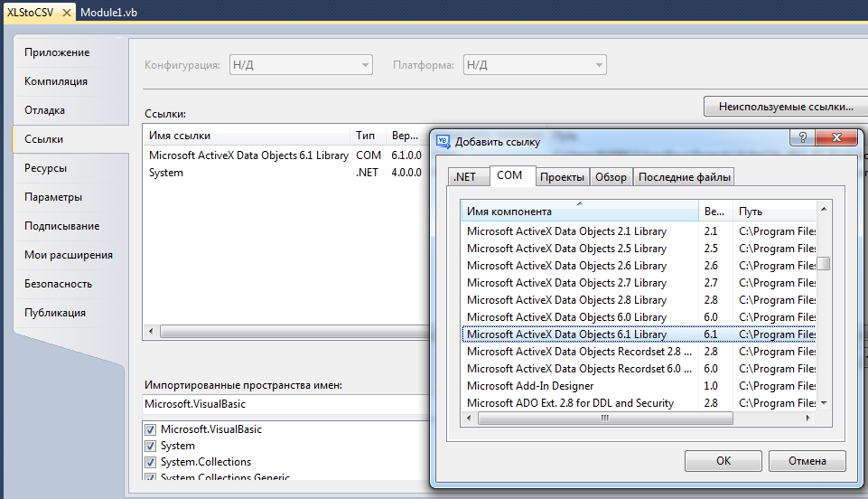Click the Вер... column header in references list
This screenshot has width=868, height=499.
point(407,135)
